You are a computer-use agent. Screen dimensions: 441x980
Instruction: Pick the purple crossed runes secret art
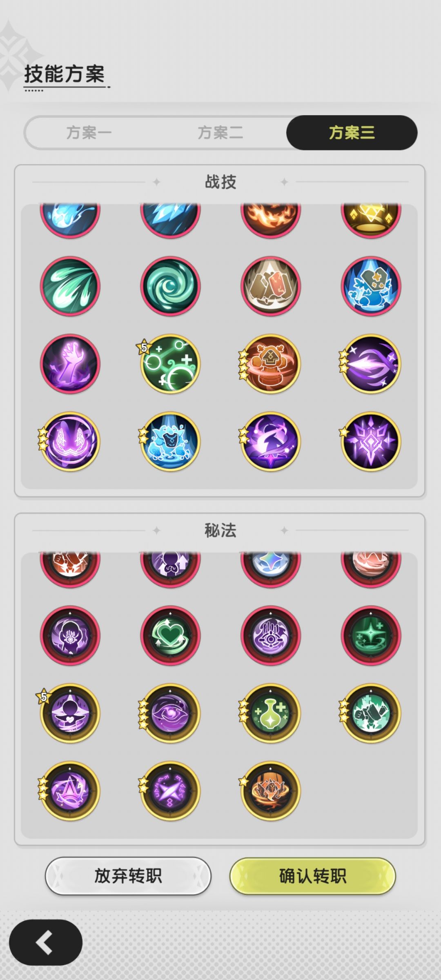[170, 791]
